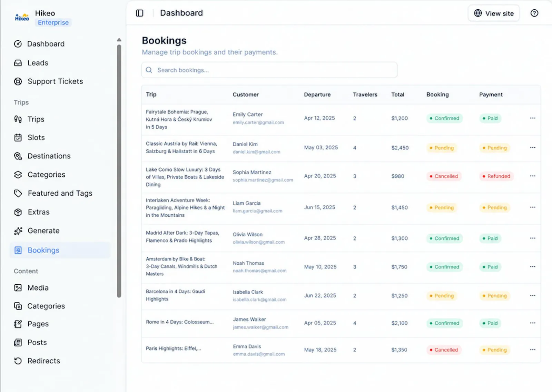Click the Hikeo logo

pos(22,17)
